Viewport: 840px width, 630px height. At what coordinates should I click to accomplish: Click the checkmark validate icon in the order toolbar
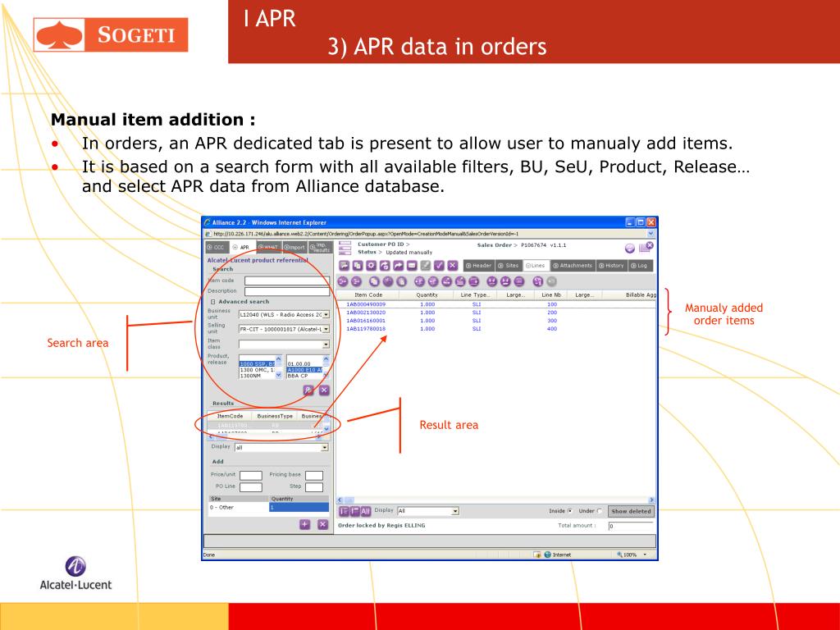[x=440, y=265]
